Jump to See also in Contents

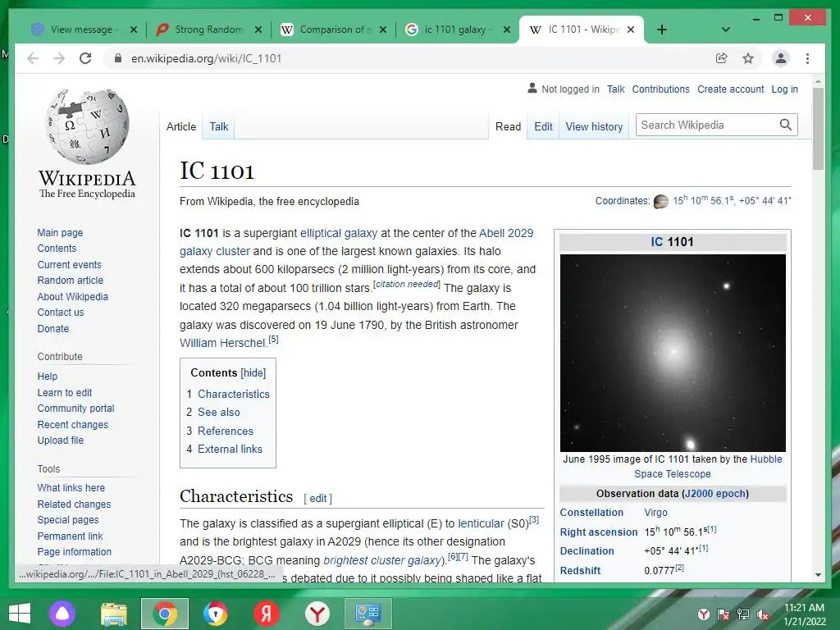[x=218, y=412]
